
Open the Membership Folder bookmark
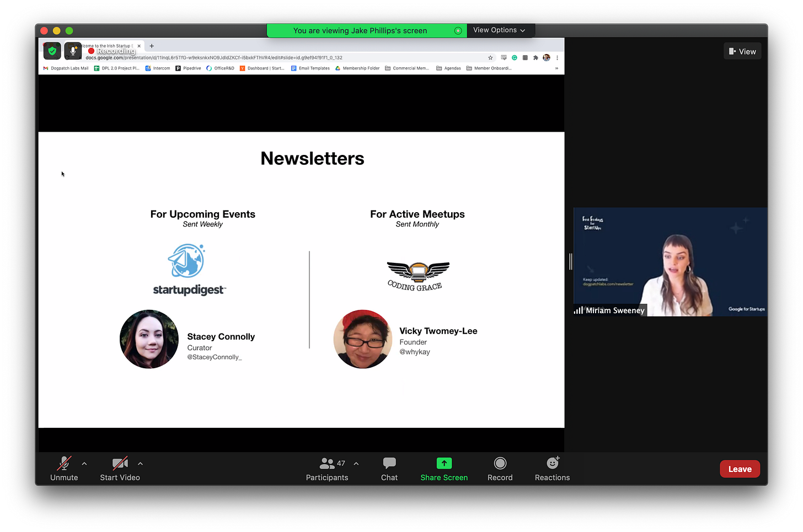click(357, 68)
